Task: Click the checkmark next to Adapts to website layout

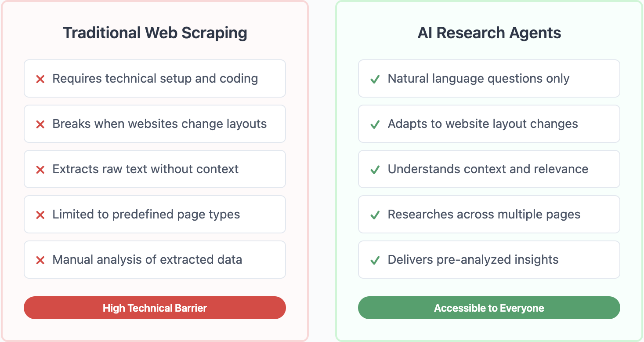Action: coord(375,125)
